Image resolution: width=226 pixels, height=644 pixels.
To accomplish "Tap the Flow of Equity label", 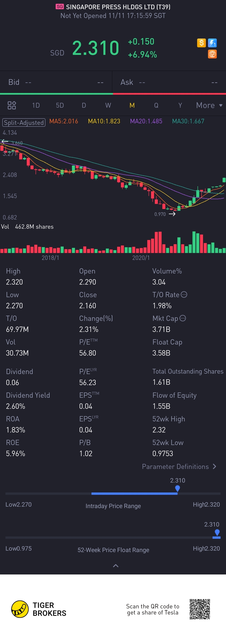I will (174, 395).
